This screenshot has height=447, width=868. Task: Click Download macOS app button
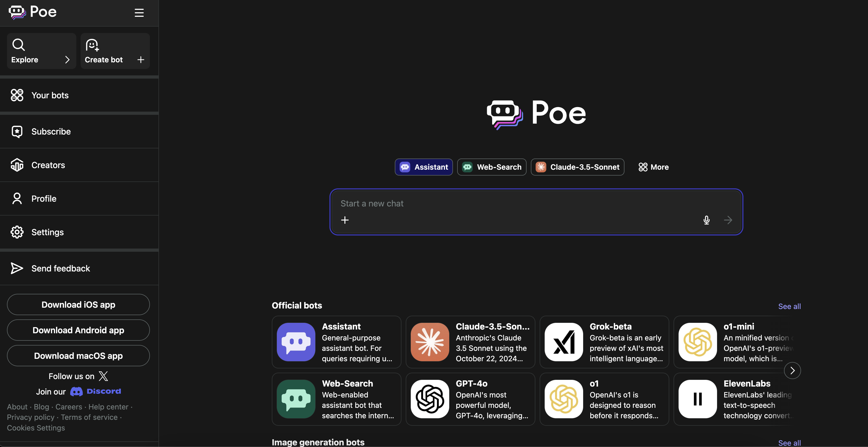click(78, 356)
